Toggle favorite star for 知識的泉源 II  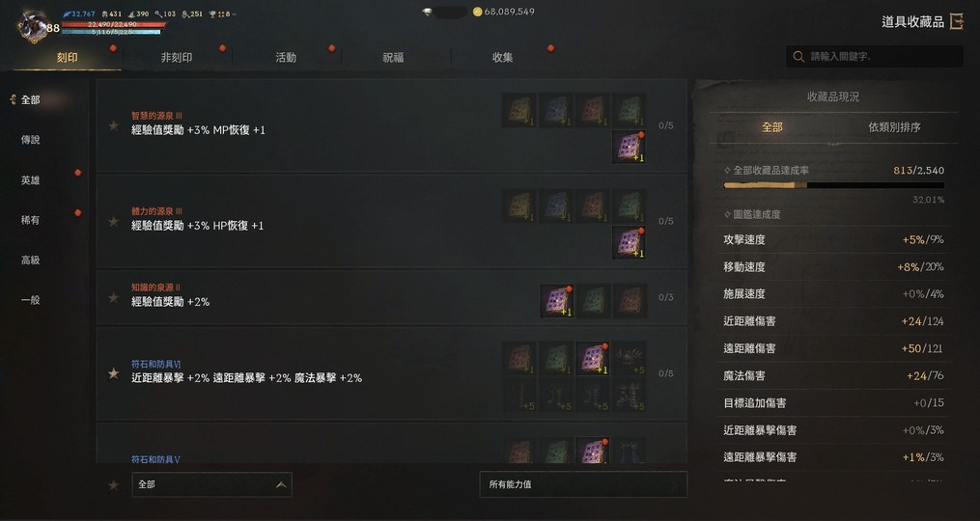(x=114, y=297)
